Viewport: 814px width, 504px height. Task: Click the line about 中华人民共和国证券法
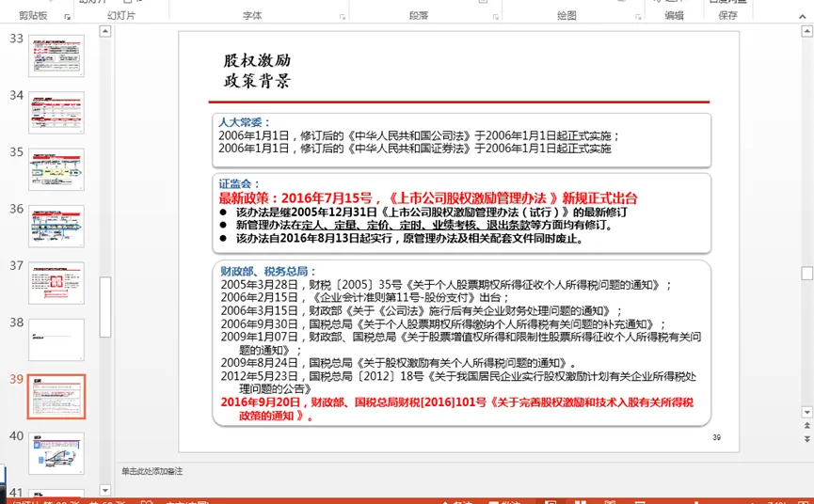[x=415, y=149]
